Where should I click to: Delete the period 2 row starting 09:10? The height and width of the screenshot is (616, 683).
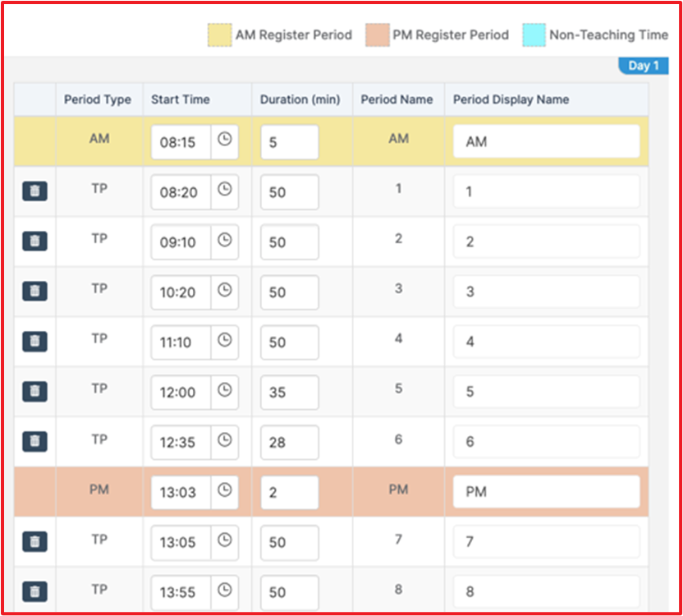tap(34, 241)
